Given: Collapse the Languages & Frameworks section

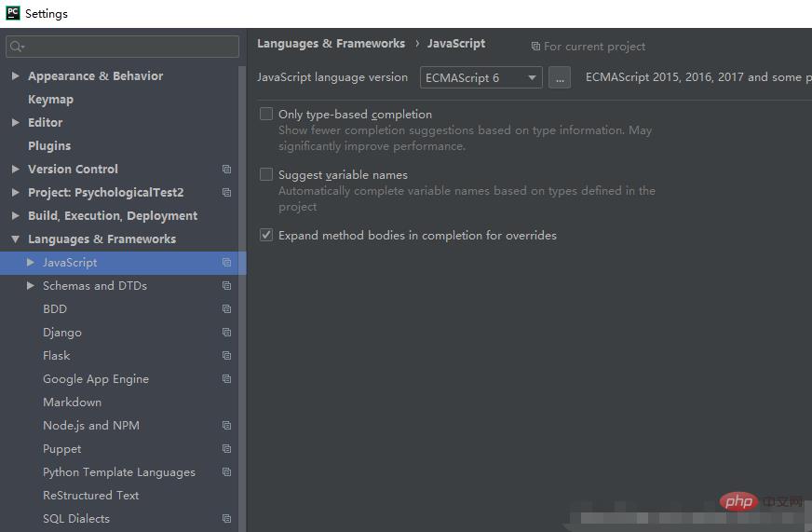Looking at the screenshot, I should [x=16, y=239].
